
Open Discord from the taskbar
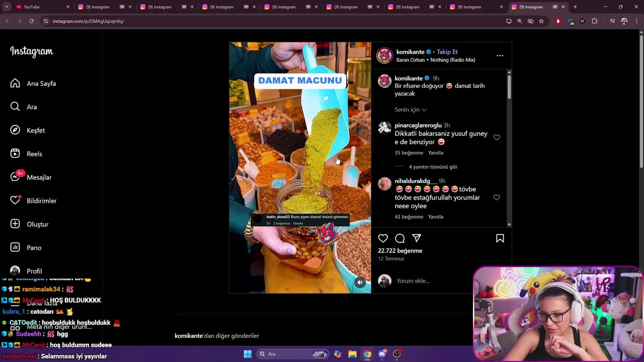point(382,354)
